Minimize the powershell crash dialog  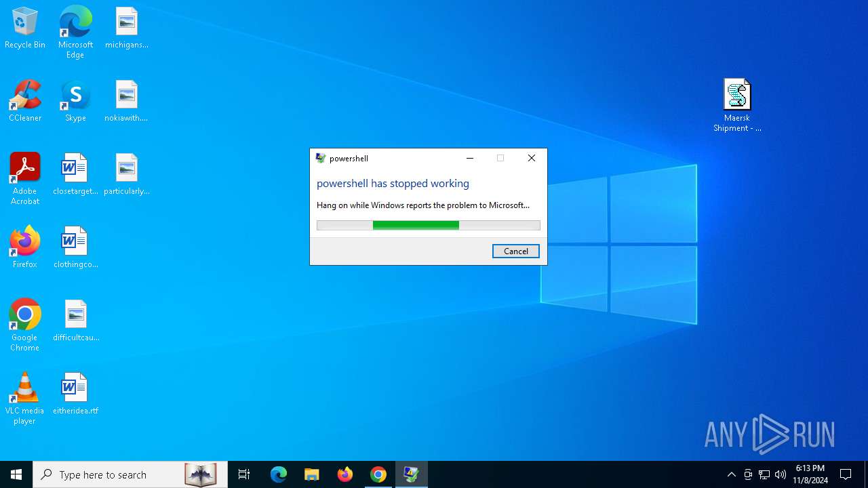click(469, 158)
